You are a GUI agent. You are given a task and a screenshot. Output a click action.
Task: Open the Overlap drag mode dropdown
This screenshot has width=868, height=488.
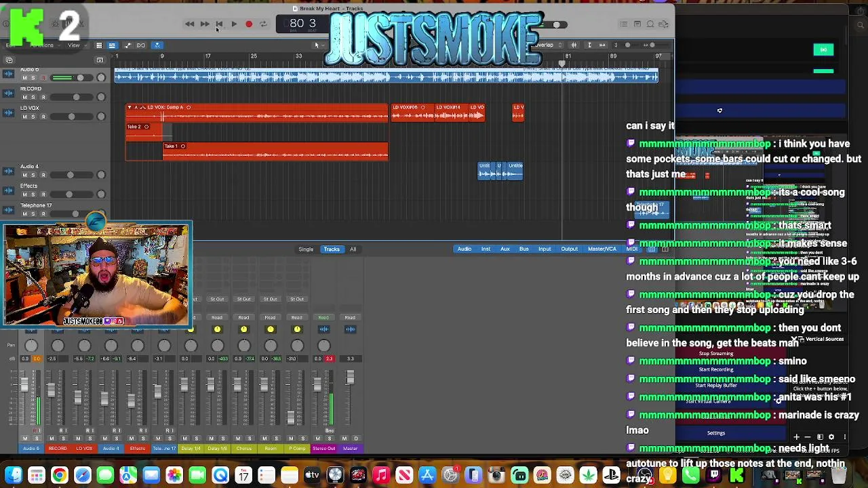click(x=547, y=45)
